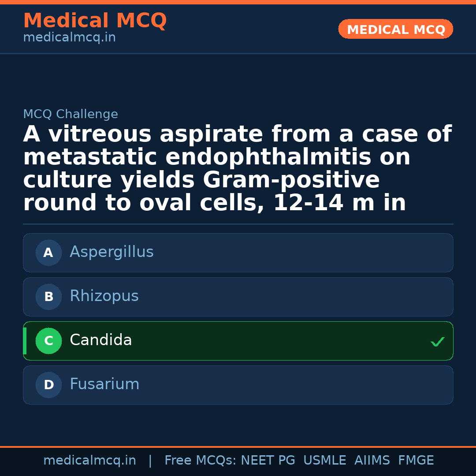The width and height of the screenshot is (476, 476).
Task: Choose the Aspergillus answer text
Action: (x=112, y=252)
